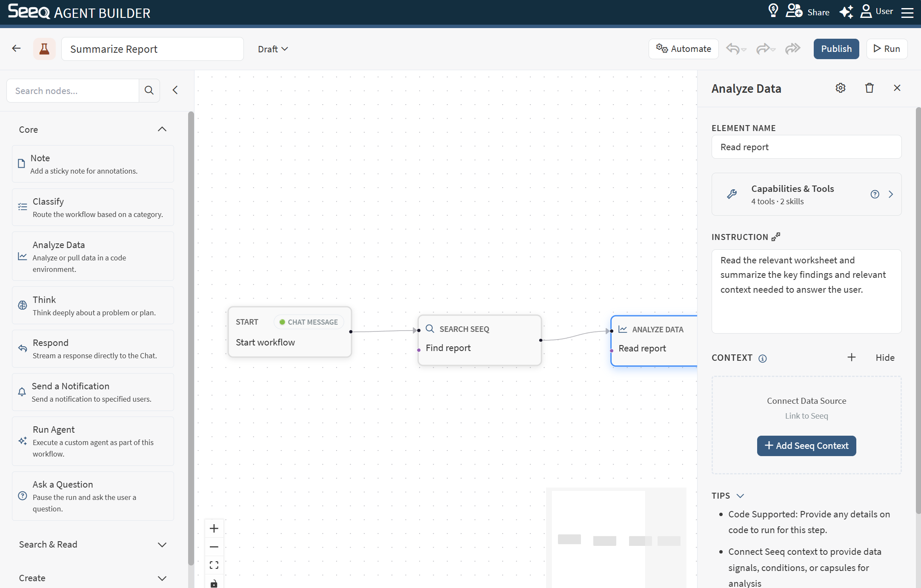Viewport: 921px width, 588px height.
Task: Add the Think node
Action: click(93, 305)
